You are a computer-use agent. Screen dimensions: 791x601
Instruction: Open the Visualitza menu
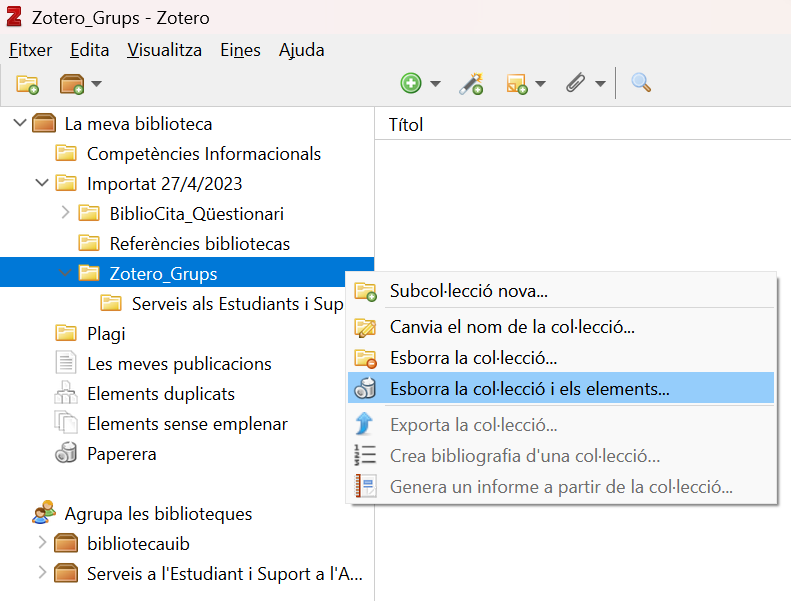pyautogui.click(x=164, y=50)
